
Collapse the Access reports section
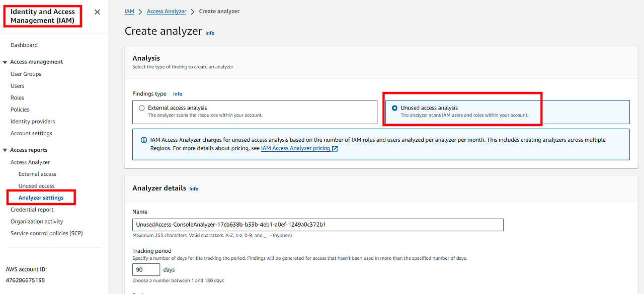pos(5,150)
